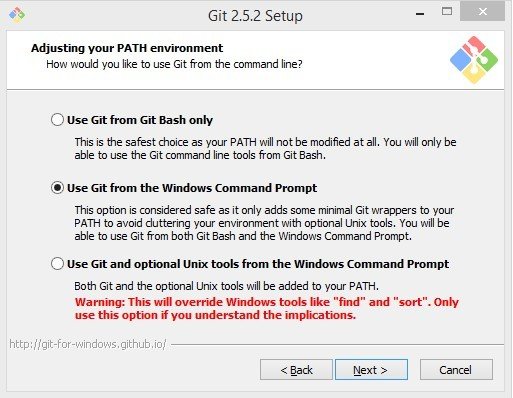The image size is (513, 398).
Task: Click the Git 2.5.2 Setup title text
Action: (255, 16)
